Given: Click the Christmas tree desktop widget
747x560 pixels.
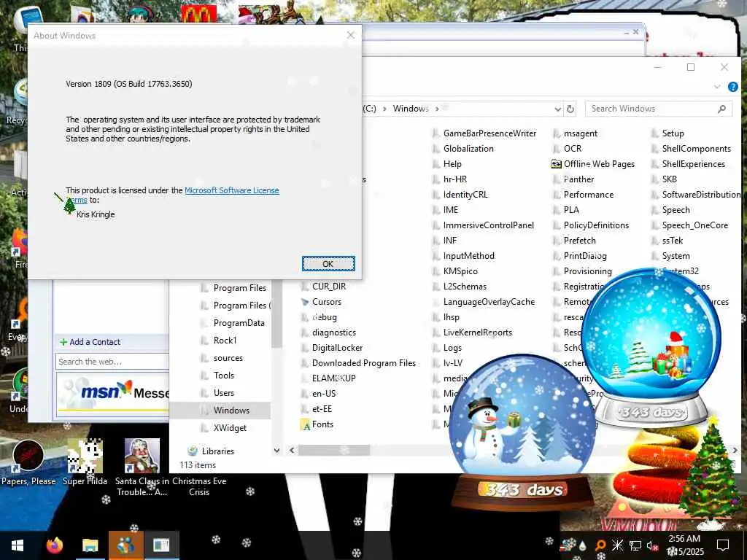Looking at the screenshot, I should [x=711, y=472].
